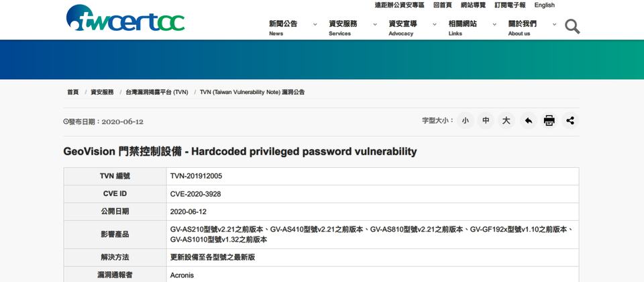
Task: Open 網站導覽 sitemap link
Action: tap(473, 5)
